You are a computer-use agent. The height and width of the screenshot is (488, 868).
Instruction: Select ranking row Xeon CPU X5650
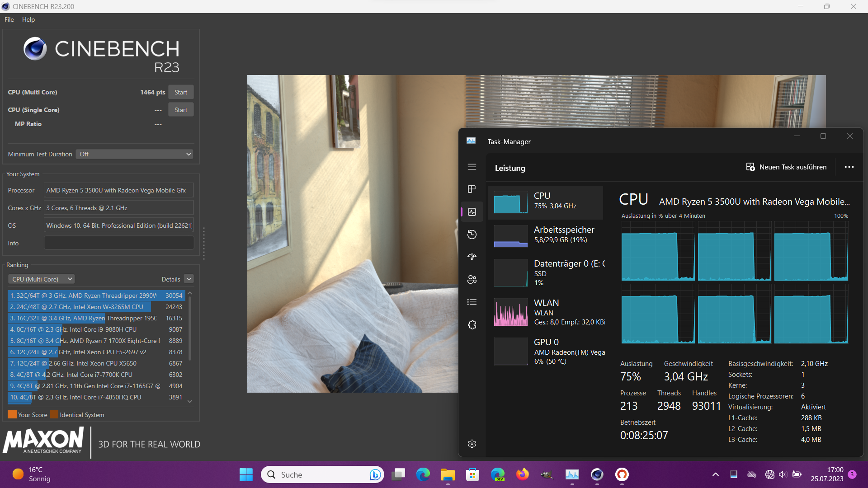pos(96,363)
